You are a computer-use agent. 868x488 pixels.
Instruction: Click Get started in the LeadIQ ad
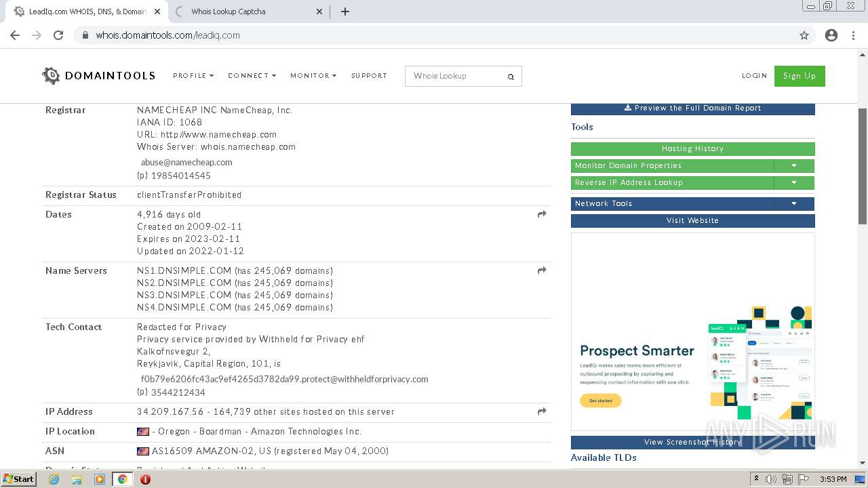pos(600,401)
